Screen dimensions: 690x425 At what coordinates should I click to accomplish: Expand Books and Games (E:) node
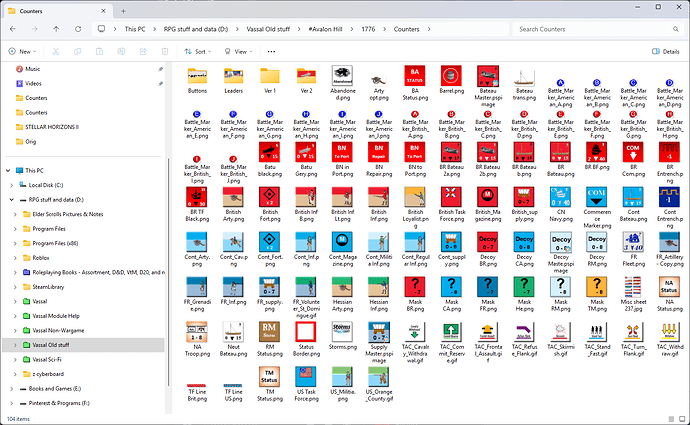tap(12, 388)
